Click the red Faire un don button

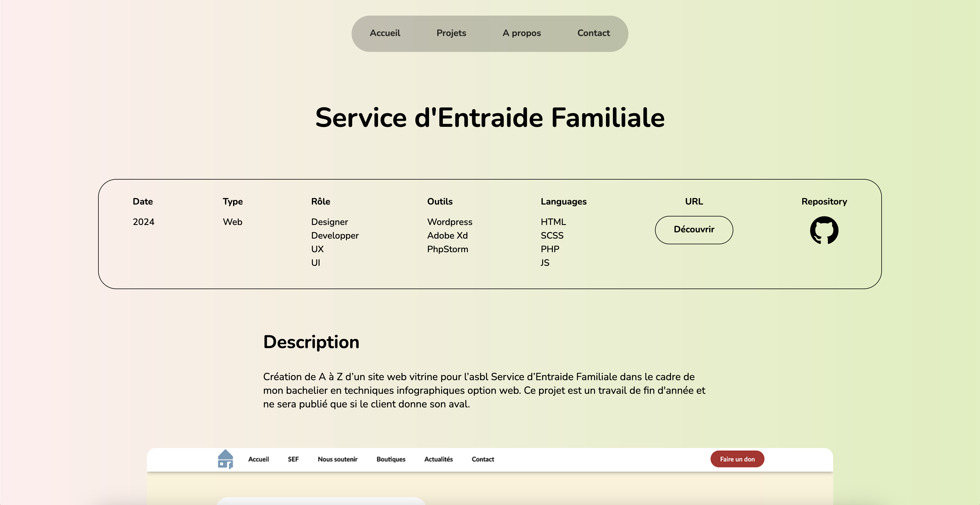pos(737,459)
